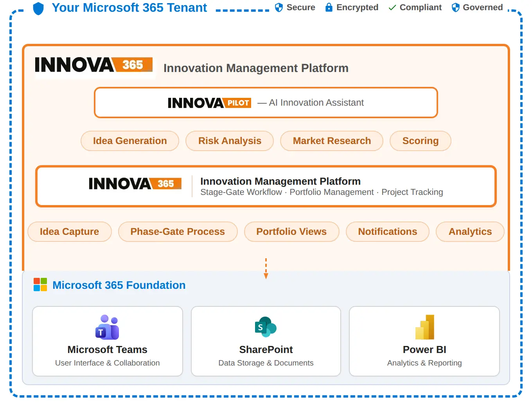Click the Secure shield icon in header
The width and height of the screenshot is (532, 407).
coord(279,7)
